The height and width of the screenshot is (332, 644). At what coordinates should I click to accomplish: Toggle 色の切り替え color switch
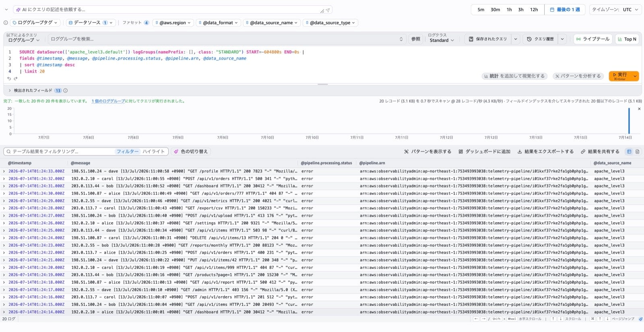click(191, 152)
